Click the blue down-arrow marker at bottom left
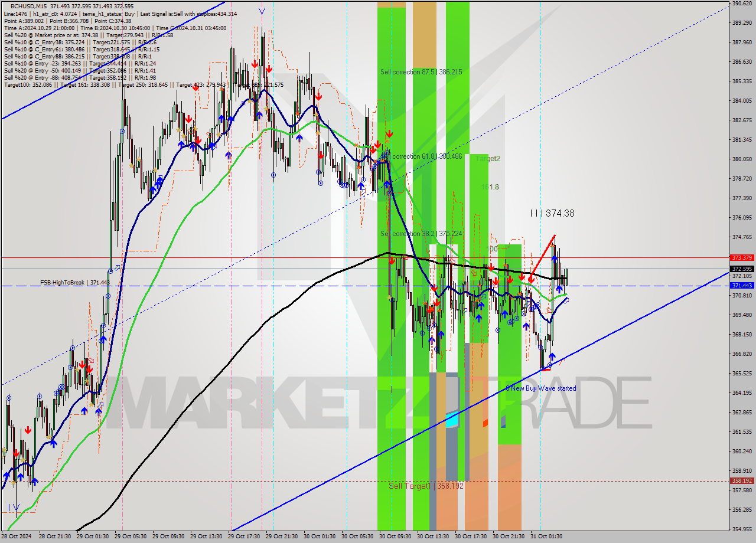Image resolution: width=756 pixels, height=543 pixels. pos(16,507)
